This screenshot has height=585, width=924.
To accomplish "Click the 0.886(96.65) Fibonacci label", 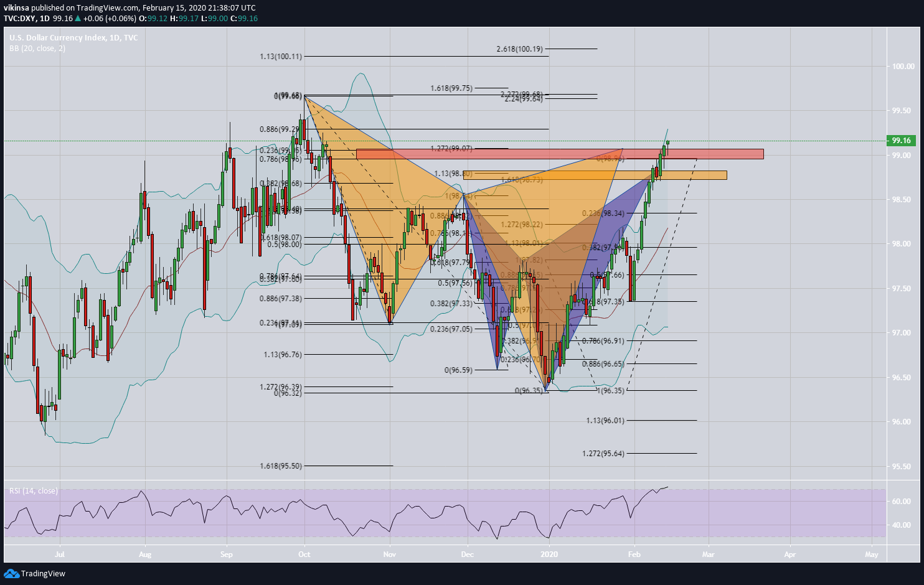I will [603, 364].
